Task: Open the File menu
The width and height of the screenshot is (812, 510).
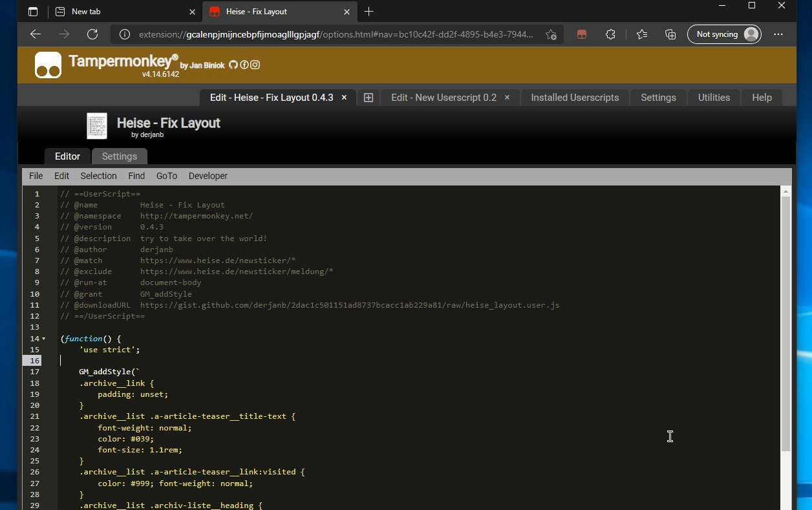Action: click(x=36, y=176)
